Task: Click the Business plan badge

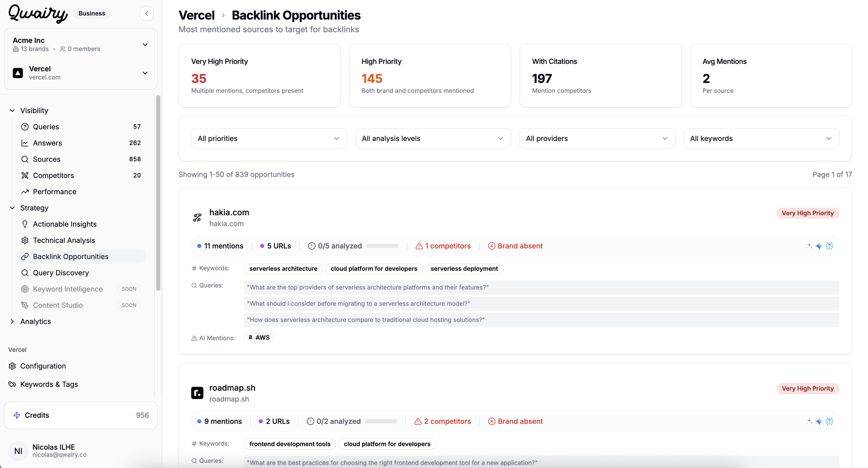Action: pyautogui.click(x=92, y=13)
